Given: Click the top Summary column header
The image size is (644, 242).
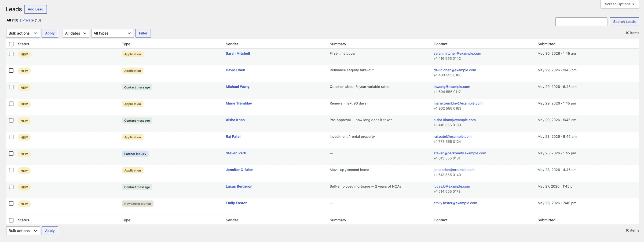Looking at the screenshot, I should click(x=338, y=44).
